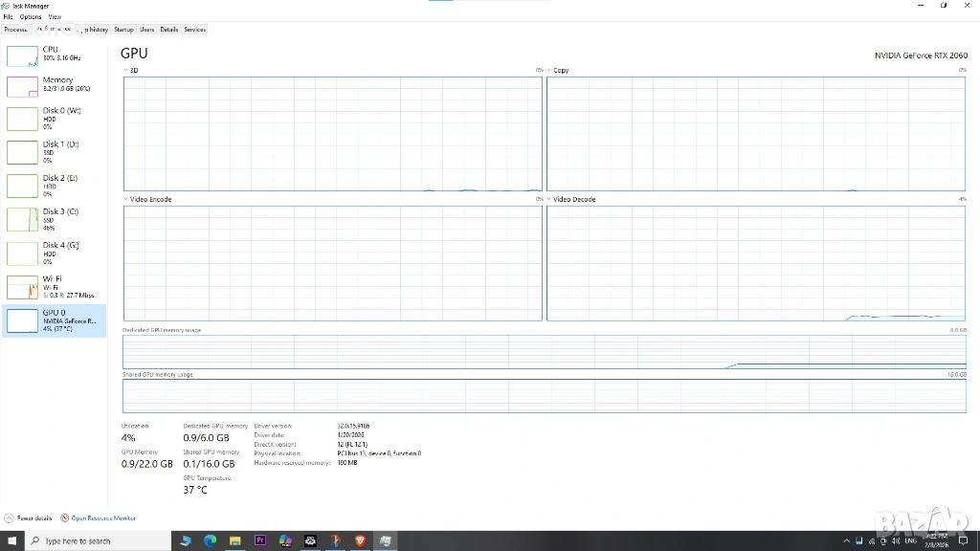Click the Wi-Fi graph icon in sidebar

[x=22, y=286]
